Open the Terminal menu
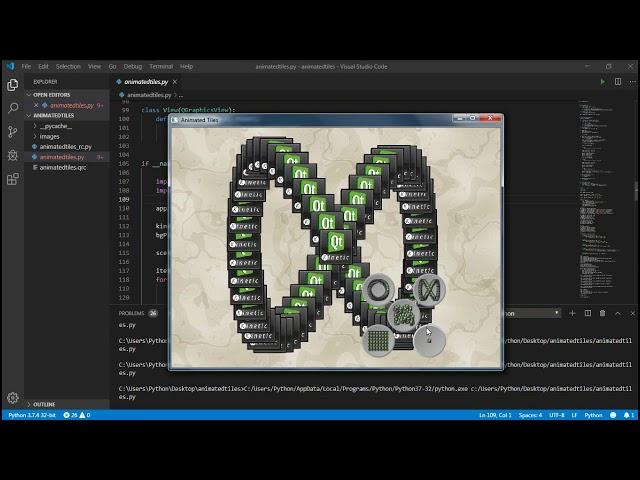The height and width of the screenshot is (480, 640). (x=161, y=67)
